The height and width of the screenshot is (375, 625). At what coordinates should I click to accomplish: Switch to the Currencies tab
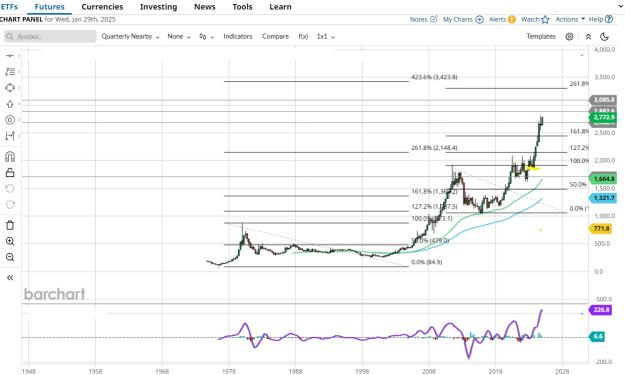102,7
